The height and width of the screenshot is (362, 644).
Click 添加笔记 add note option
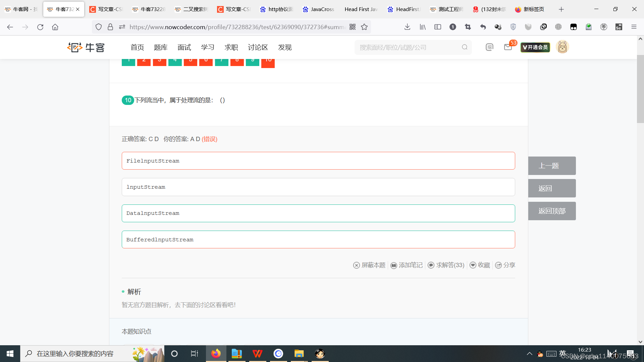(407, 265)
